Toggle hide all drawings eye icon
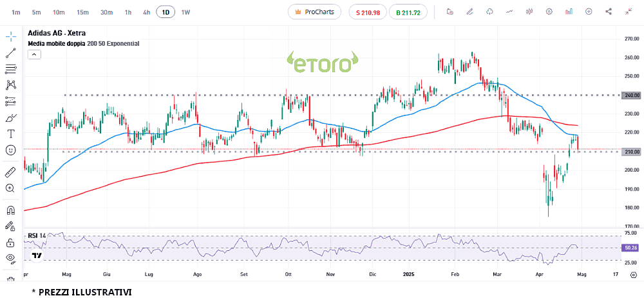644x298 pixels. point(11,259)
